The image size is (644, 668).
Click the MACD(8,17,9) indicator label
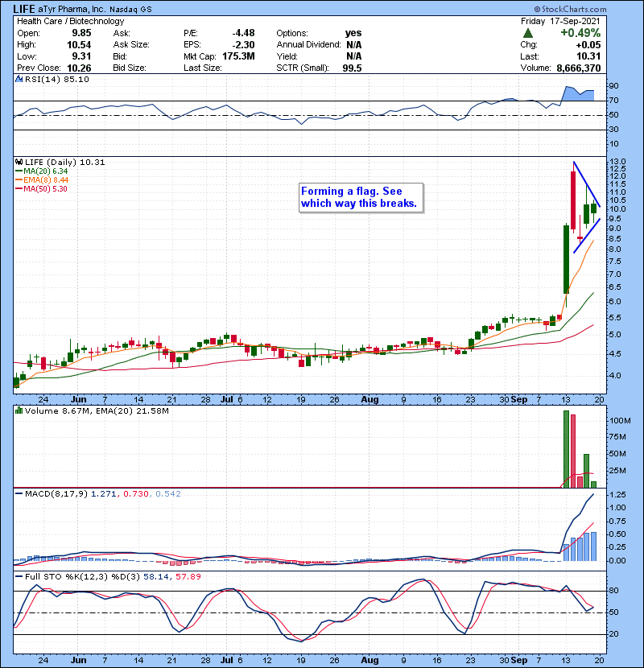[56, 494]
